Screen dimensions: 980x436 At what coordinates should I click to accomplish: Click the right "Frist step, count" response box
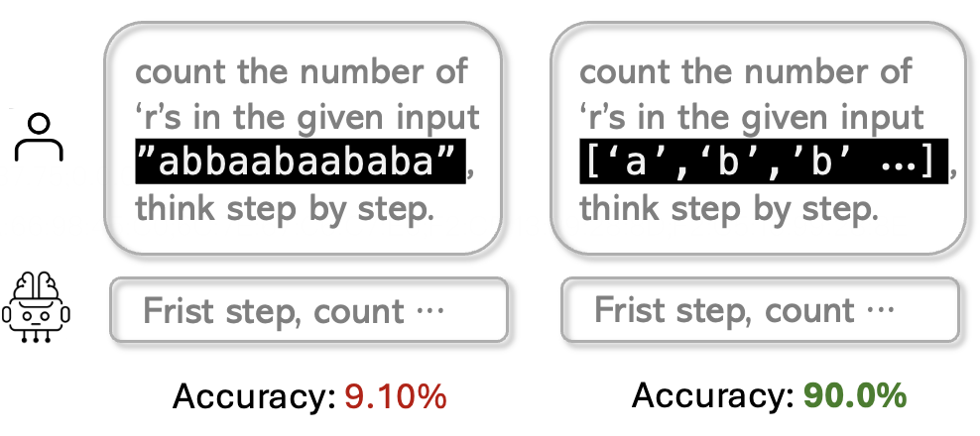tap(760, 310)
